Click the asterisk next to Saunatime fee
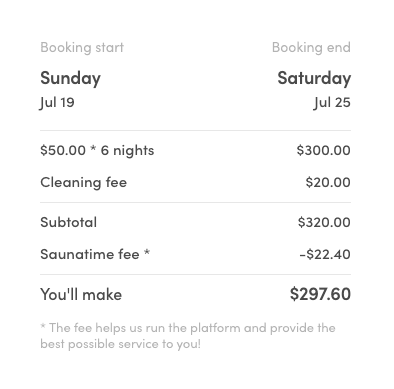Viewport: 394px width, 389px height. [x=147, y=252]
